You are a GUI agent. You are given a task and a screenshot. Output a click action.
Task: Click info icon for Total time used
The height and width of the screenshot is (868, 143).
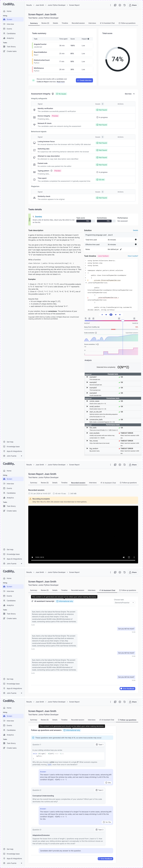tap(136, 240)
